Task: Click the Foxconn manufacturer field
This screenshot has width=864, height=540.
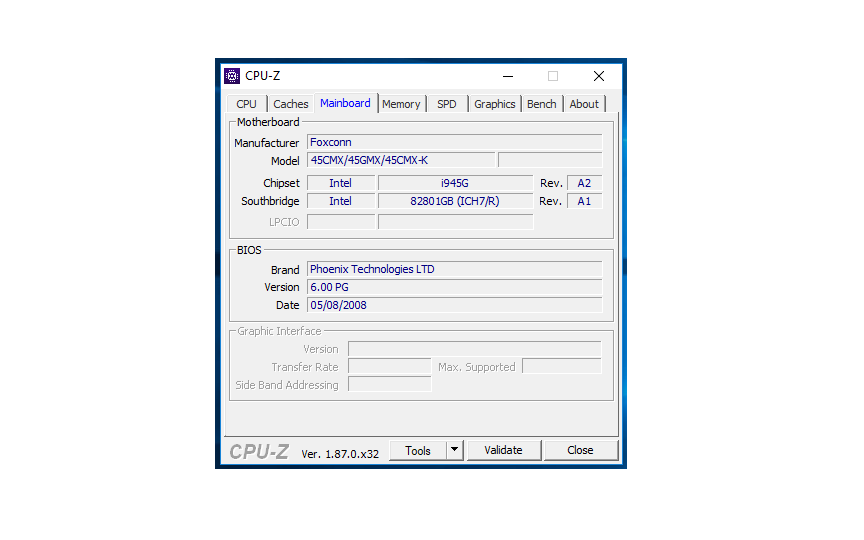Action: point(455,142)
